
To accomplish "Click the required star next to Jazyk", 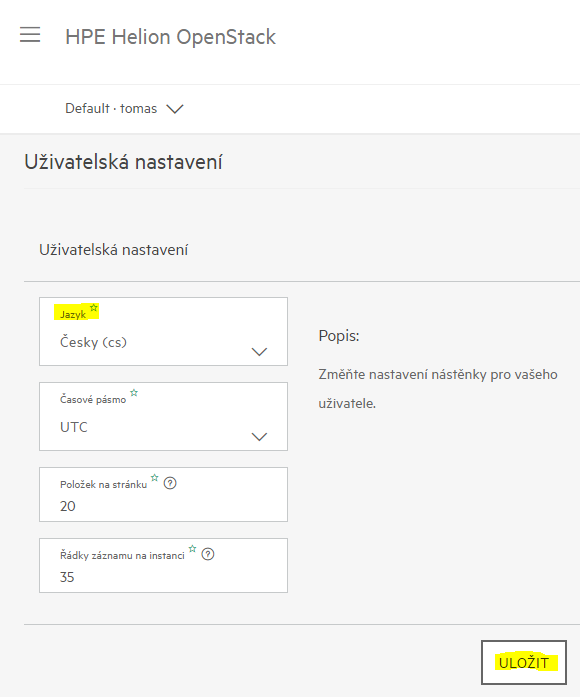I will tap(93, 308).
